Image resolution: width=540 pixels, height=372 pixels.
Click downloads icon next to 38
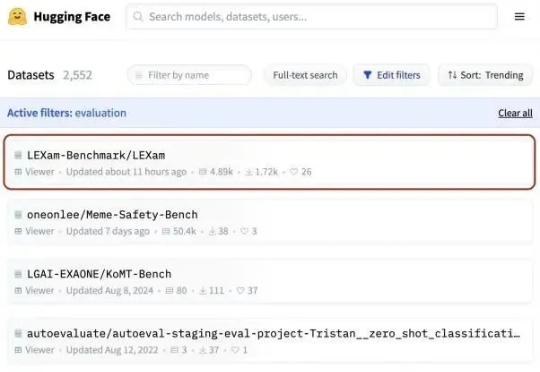(x=212, y=231)
